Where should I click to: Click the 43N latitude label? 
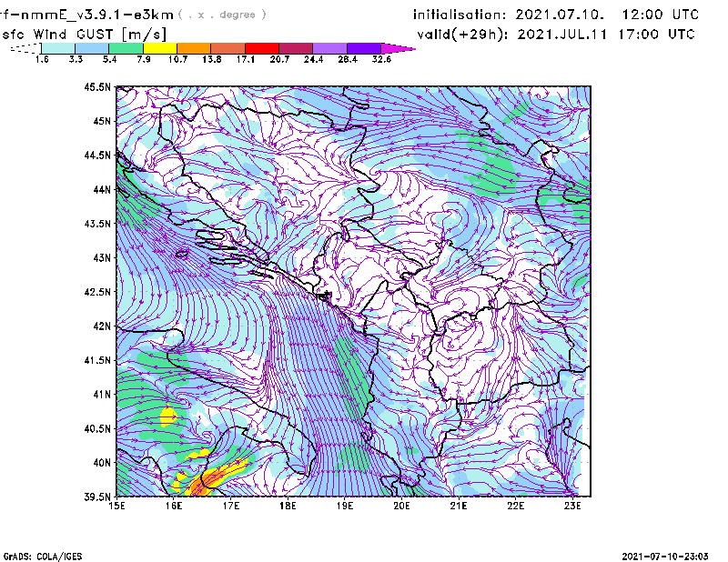pos(102,257)
